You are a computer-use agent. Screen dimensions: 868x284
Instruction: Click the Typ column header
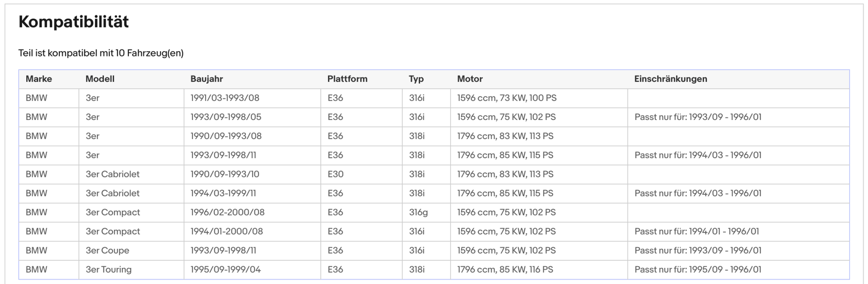tap(416, 79)
